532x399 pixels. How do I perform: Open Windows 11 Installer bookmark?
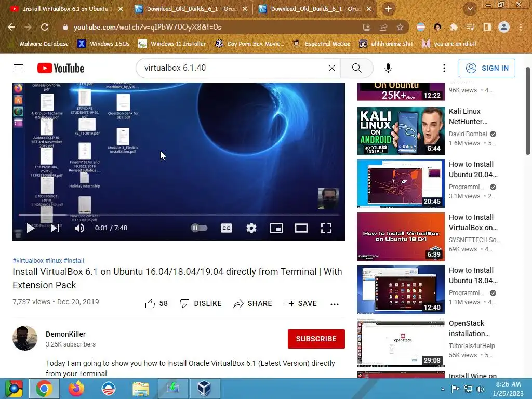(x=172, y=44)
